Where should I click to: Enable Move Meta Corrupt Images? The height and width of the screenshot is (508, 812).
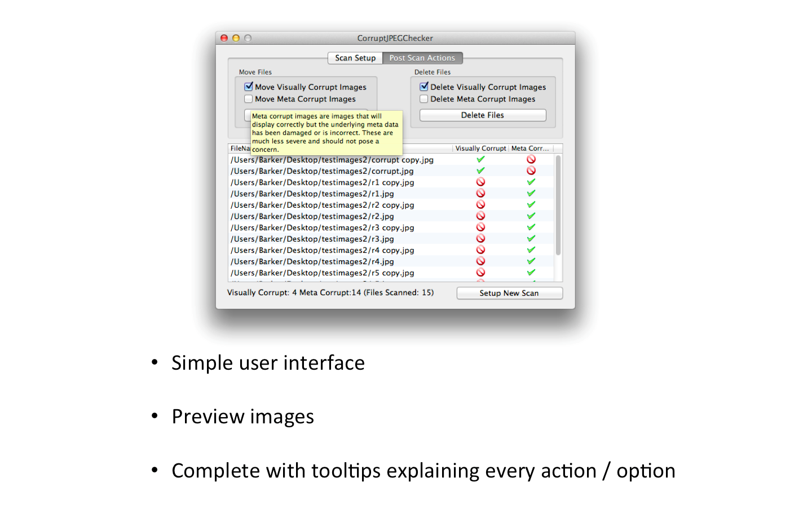pos(248,98)
